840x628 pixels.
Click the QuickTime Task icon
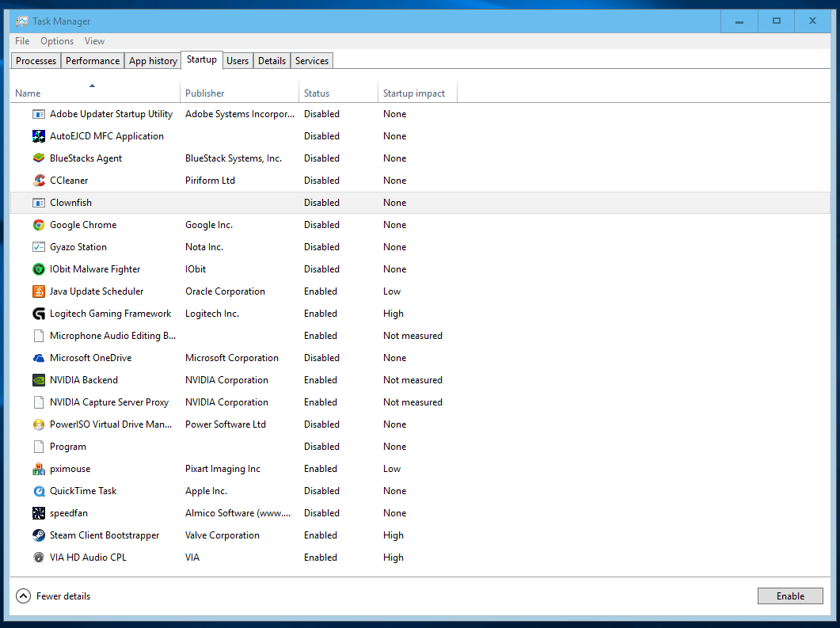[x=39, y=491]
